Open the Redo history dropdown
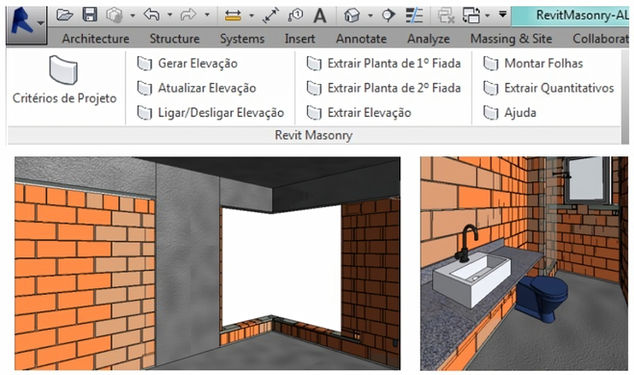The height and width of the screenshot is (375, 634). click(x=207, y=15)
